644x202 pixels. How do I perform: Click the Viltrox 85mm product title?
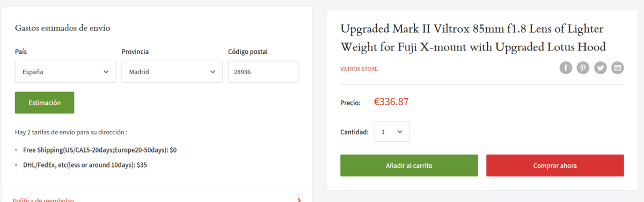tap(473, 38)
